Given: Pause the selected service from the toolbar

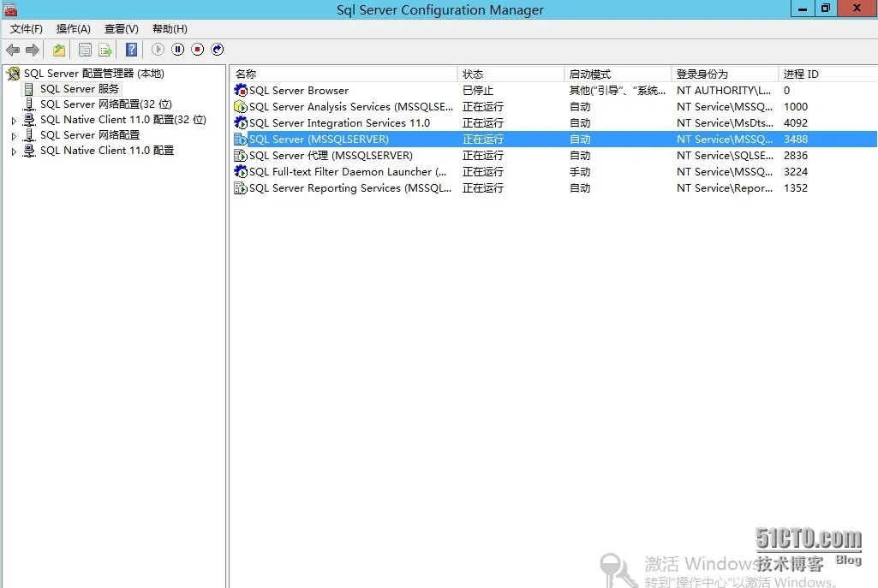Looking at the screenshot, I should (178, 50).
